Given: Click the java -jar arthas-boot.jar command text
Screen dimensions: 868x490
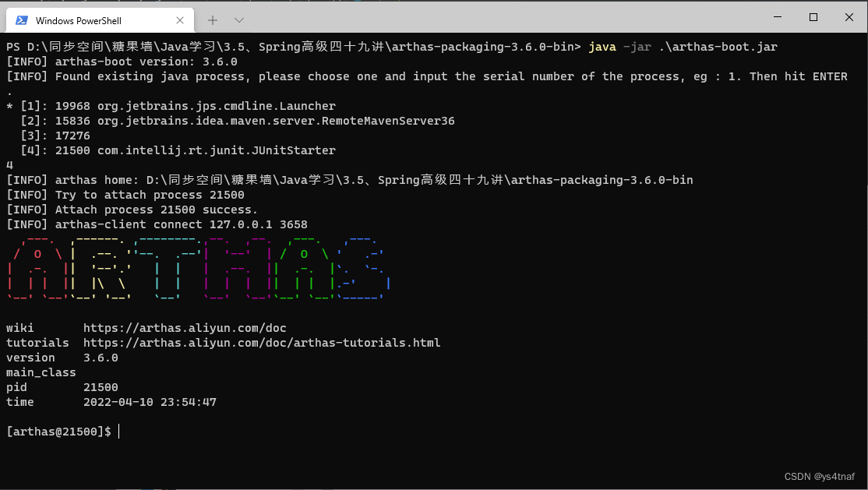Looking at the screenshot, I should tap(683, 47).
